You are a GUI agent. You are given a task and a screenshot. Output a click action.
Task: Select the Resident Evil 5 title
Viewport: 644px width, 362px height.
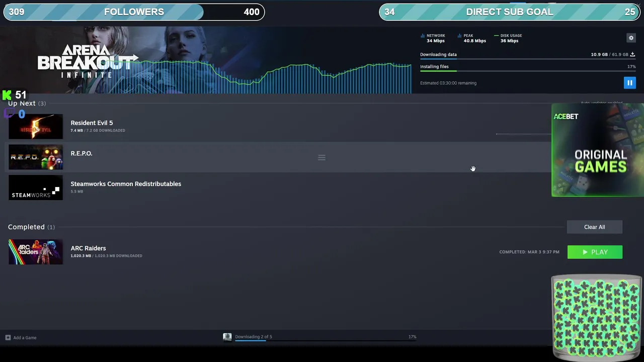click(92, 123)
